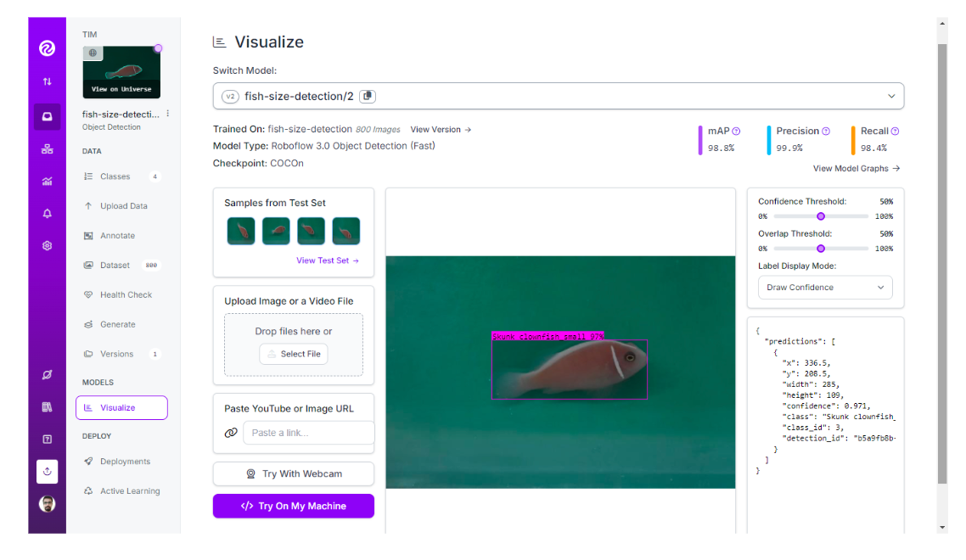The image size is (966, 560).
Task: Click the Select File upload button
Action: click(294, 354)
